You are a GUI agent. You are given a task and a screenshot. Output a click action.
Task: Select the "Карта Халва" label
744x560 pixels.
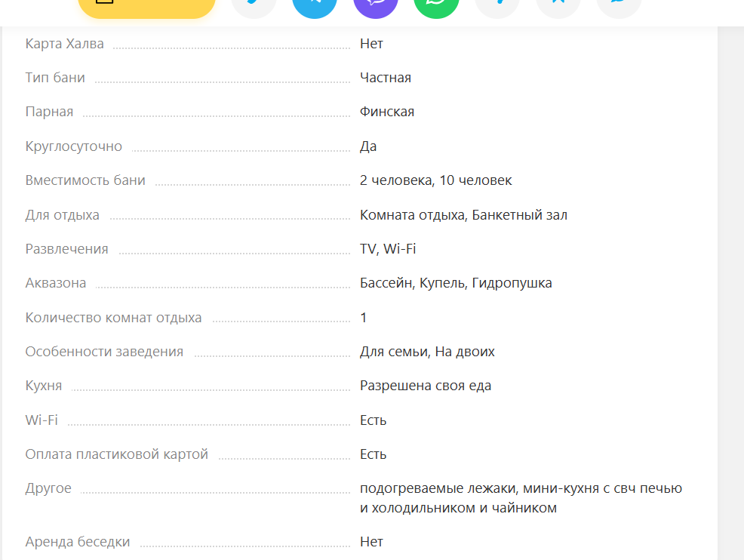coord(65,44)
